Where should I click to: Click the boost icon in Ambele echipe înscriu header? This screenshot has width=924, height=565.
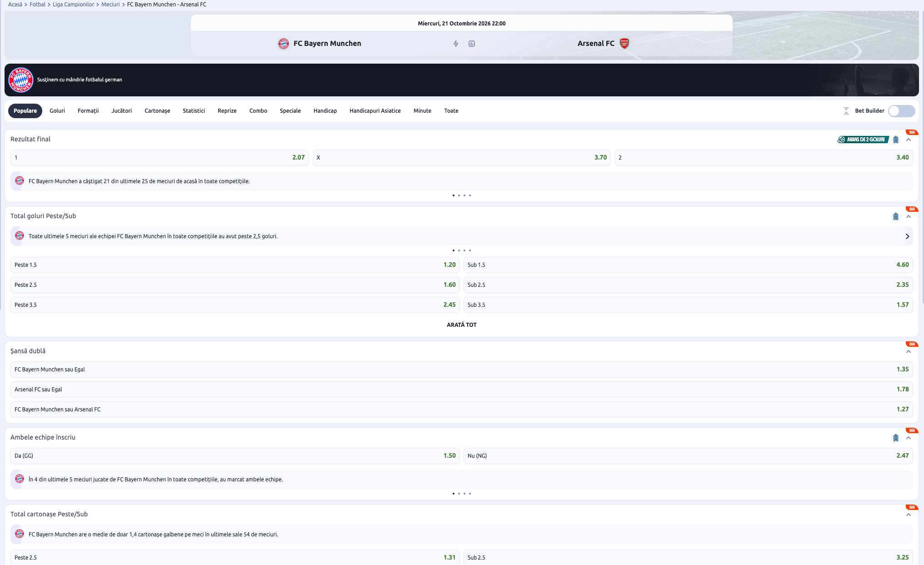coord(896,438)
